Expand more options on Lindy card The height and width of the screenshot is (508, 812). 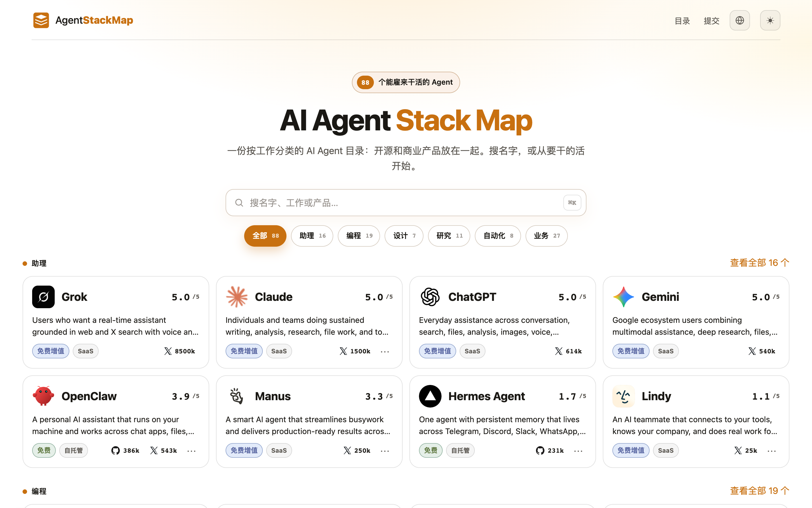click(771, 451)
